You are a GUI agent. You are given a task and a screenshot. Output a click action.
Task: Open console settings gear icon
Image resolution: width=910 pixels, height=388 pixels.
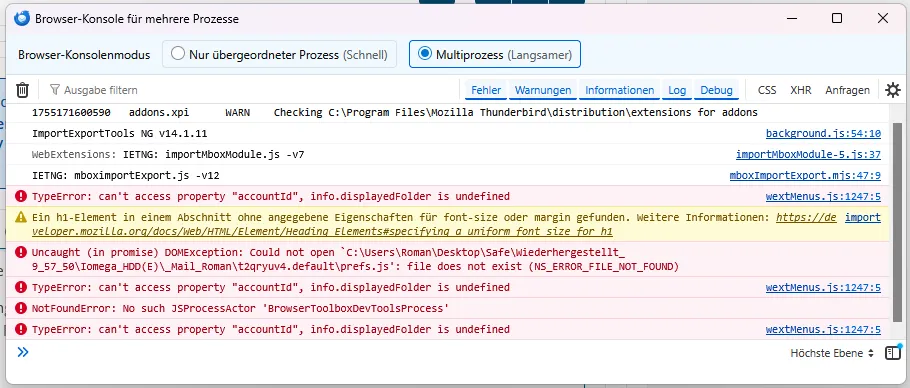tap(893, 90)
